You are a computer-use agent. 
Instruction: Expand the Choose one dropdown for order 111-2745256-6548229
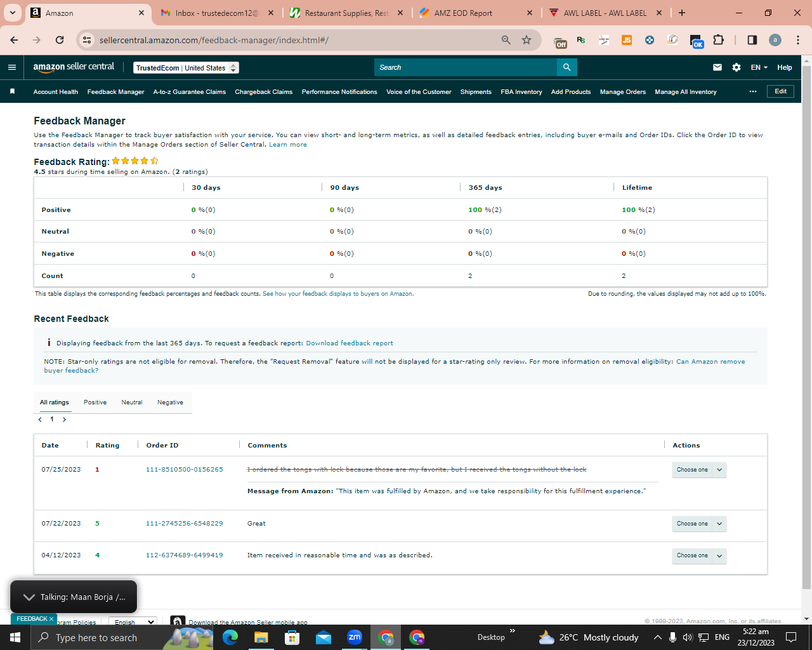[719, 524]
